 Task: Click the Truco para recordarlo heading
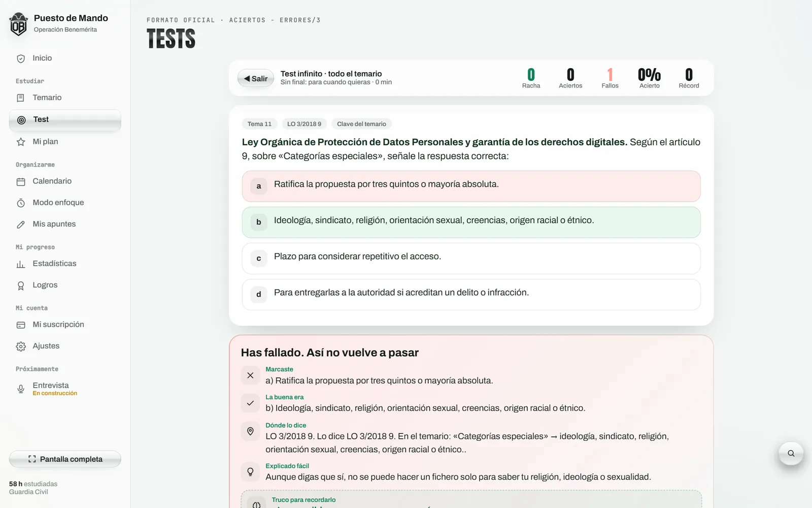(x=303, y=500)
